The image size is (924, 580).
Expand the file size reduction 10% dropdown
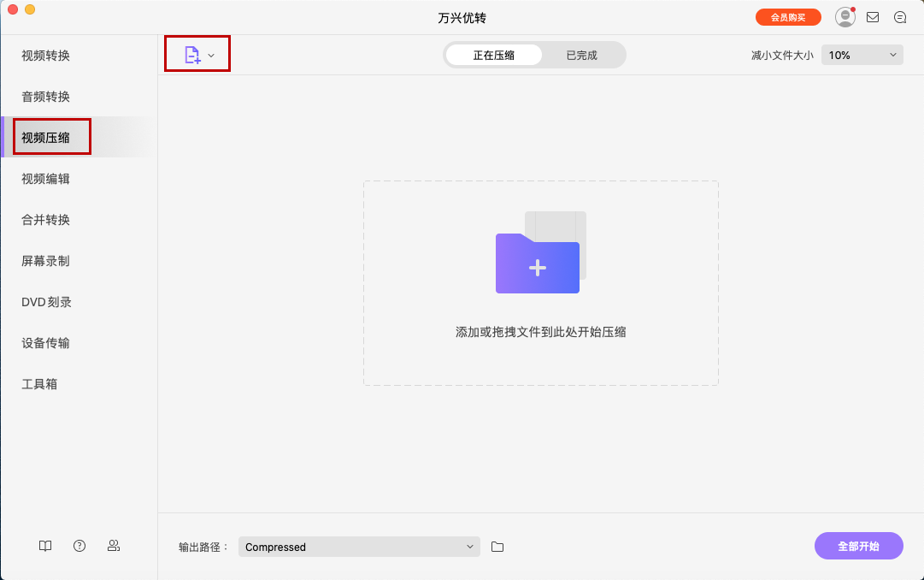(x=862, y=54)
